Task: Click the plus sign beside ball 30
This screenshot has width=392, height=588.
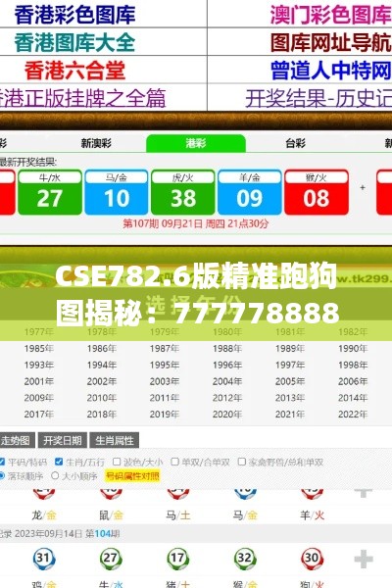Action: [364, 560]
